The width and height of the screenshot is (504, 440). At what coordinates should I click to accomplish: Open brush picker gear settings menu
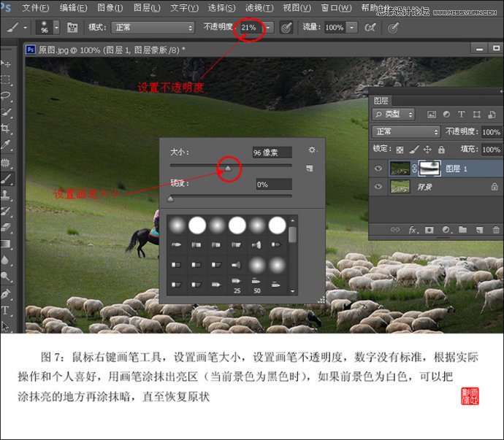tap(312, 150)
